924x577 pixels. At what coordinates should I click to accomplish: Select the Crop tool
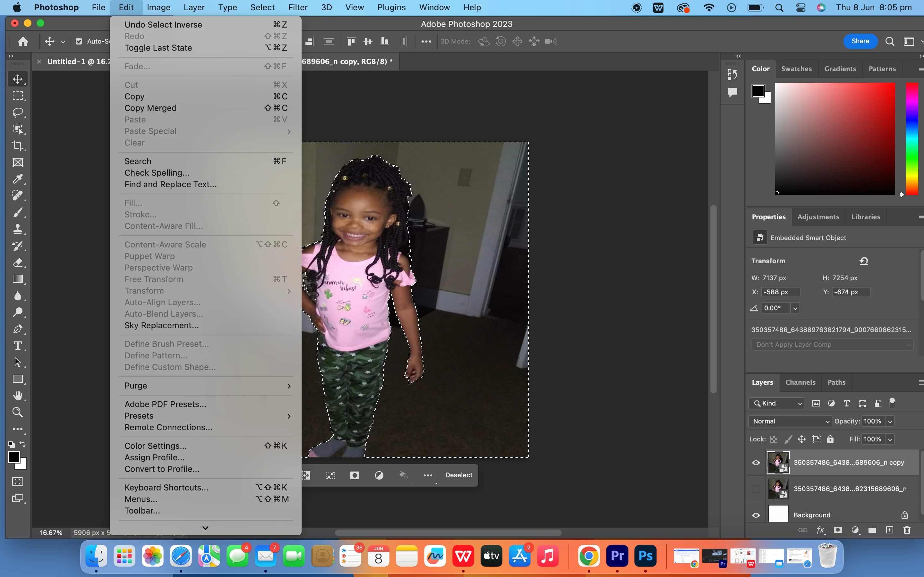18,146
